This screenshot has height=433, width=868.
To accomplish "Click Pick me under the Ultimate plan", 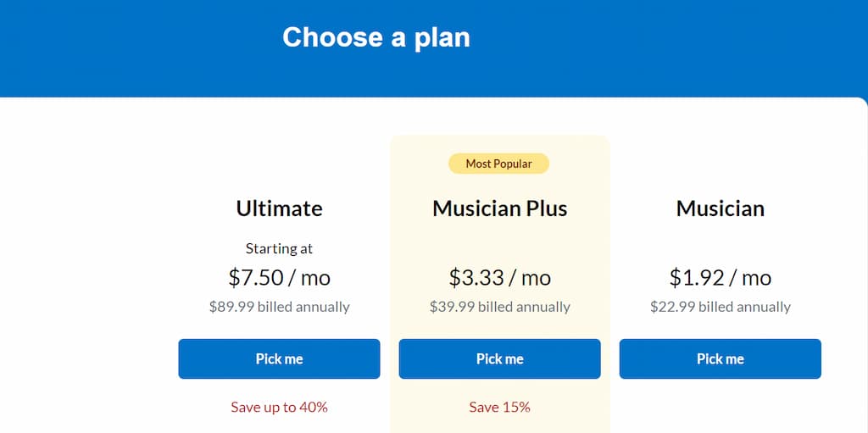I will click(x=279, y=358).
